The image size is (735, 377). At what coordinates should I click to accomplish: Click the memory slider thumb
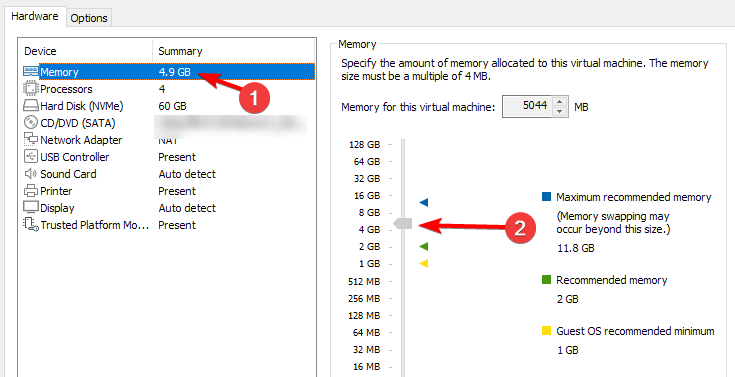click(403, 224)
